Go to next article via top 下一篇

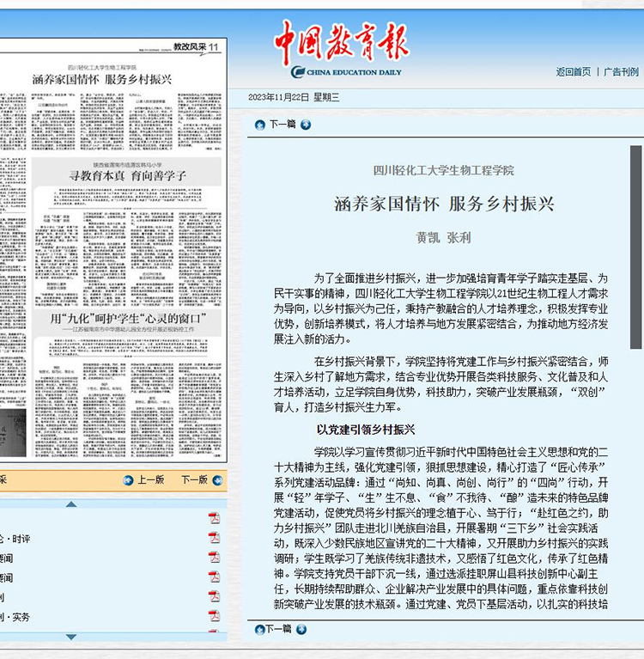[x=282, y=125]
